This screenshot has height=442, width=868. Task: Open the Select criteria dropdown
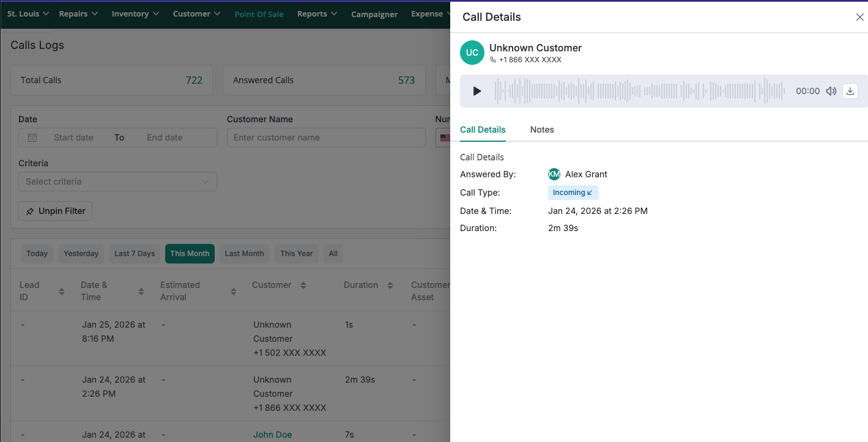pos(117,182)
